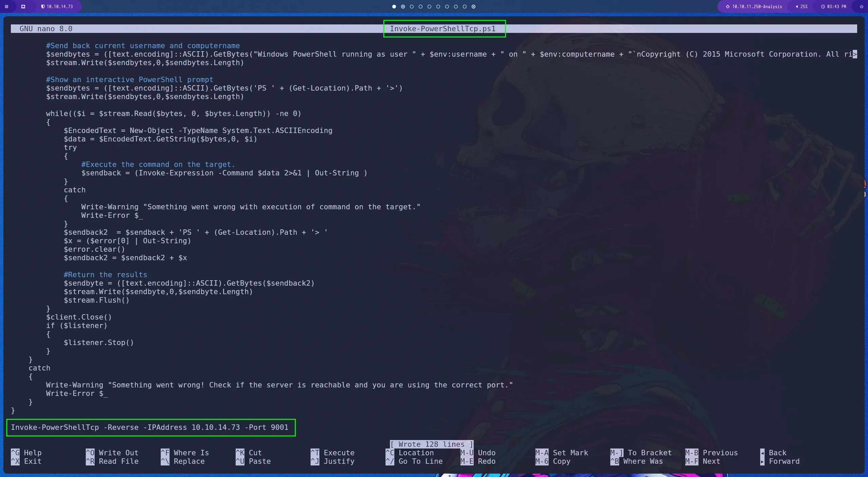Switch to the second workspace indicator dot
This screenshot has height=477, width=868.
tap(403, 6)
